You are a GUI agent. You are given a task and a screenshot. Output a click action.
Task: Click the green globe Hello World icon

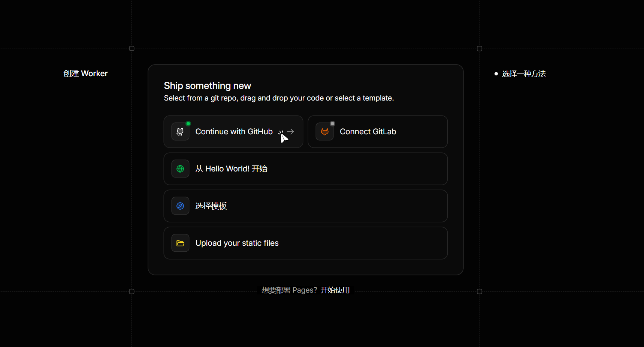[180, 169]
